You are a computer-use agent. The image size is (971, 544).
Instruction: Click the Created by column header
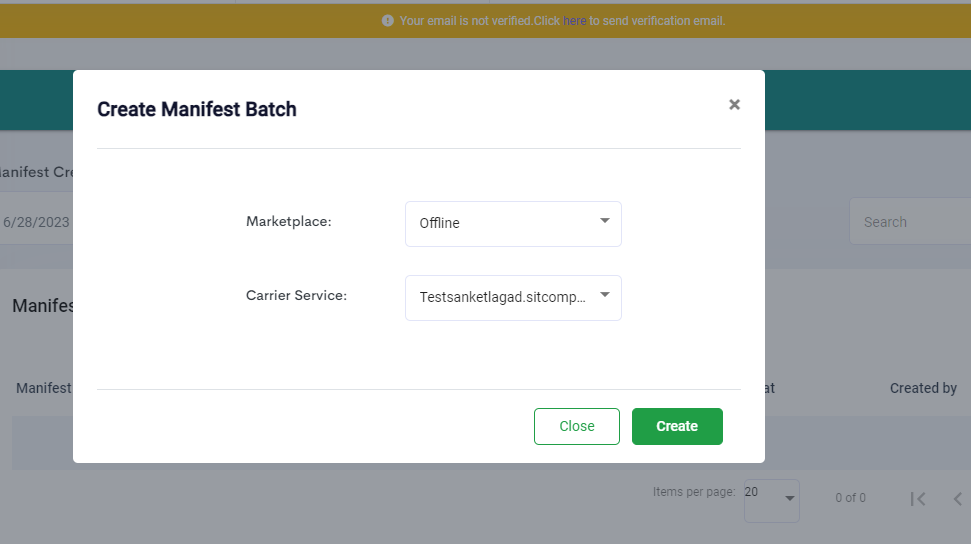click(923, 388)
